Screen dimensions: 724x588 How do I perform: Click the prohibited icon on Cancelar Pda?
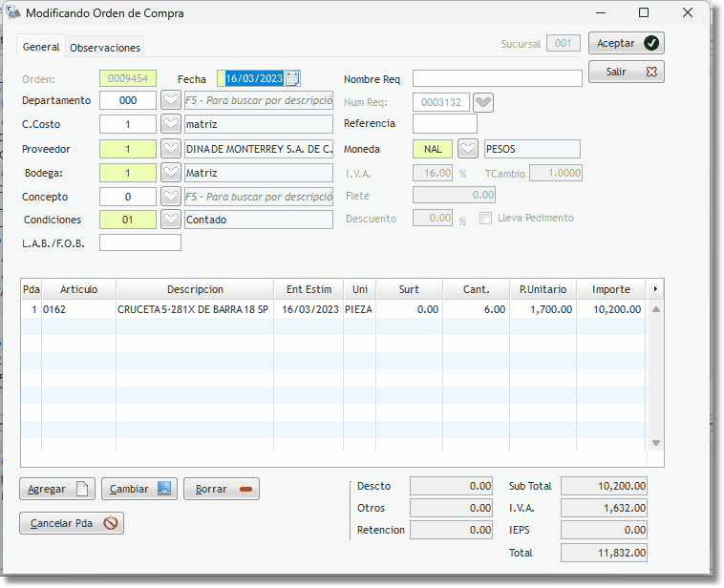pyautogui.click(x=111, y=523)
